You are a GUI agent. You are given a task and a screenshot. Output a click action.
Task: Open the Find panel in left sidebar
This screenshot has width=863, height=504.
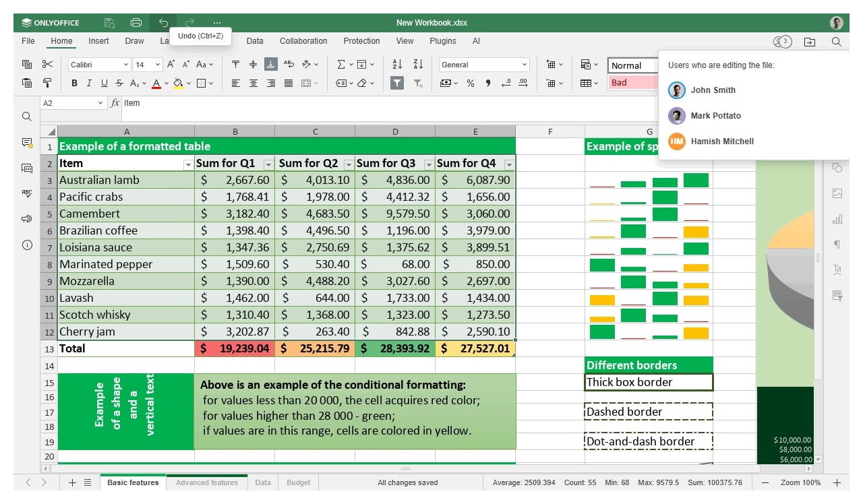click(x=27, y=117)
